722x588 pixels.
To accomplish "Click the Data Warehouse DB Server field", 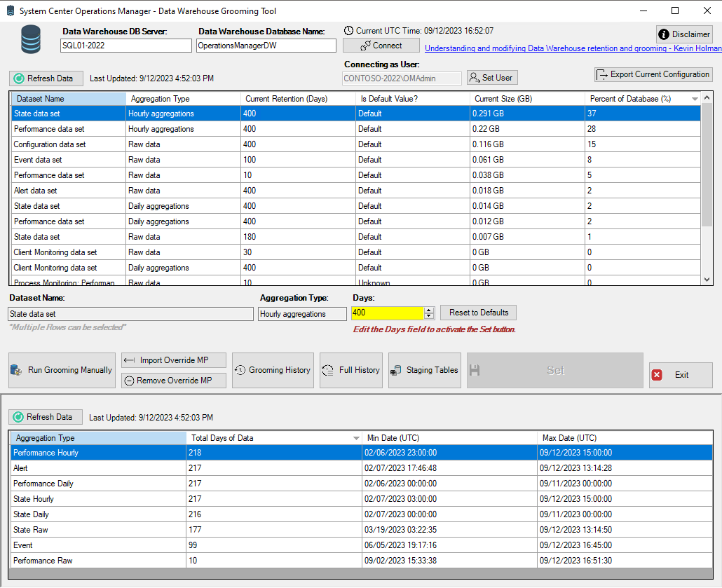I will pos(126,46).
